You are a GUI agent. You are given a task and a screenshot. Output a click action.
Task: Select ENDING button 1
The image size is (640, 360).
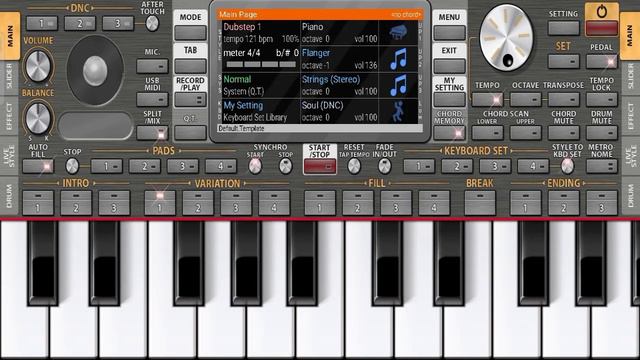tap(525, 203)
